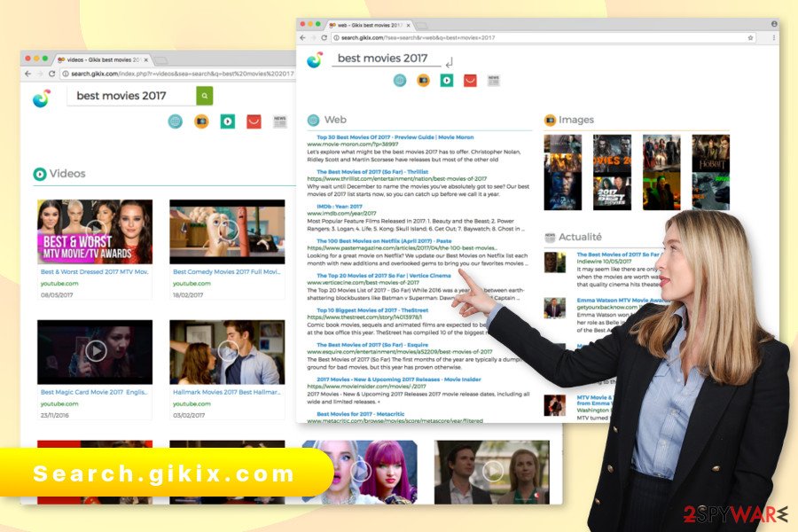Click the search field in the web results window

coord(387,59)
